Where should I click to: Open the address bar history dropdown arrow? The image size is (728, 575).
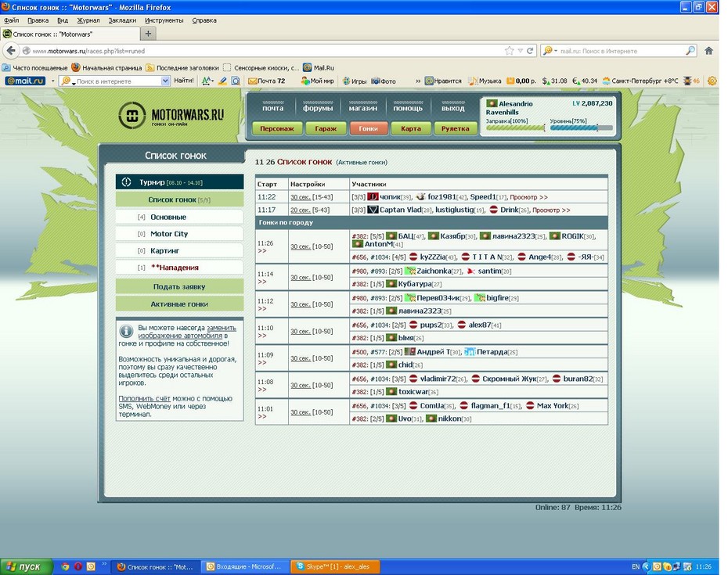(521, 51)
